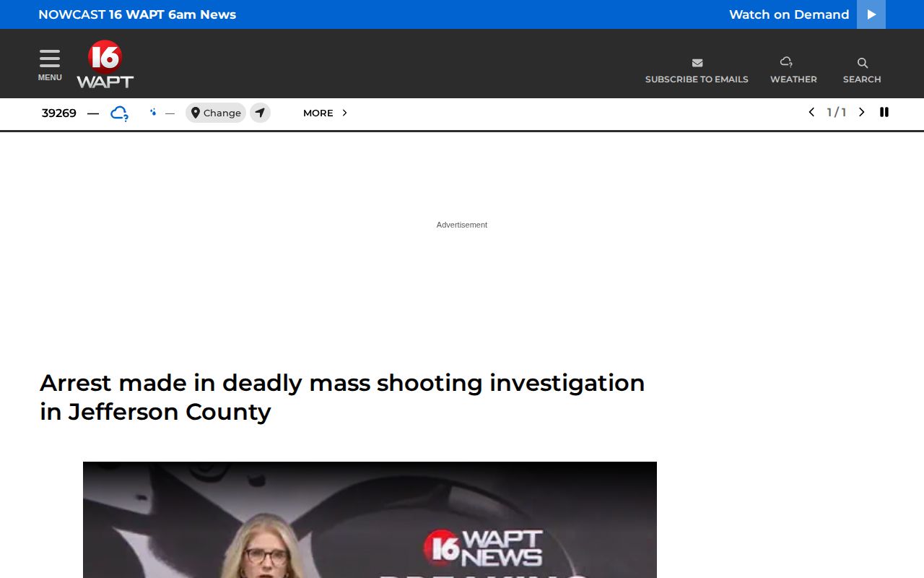The height and width of the screenshot is (578, 924).
Task: Change the weather location
Action: point(216,113)
